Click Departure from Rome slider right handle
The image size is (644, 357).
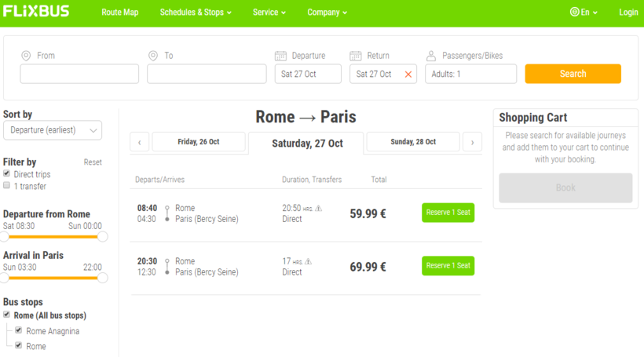click(103, 236)
